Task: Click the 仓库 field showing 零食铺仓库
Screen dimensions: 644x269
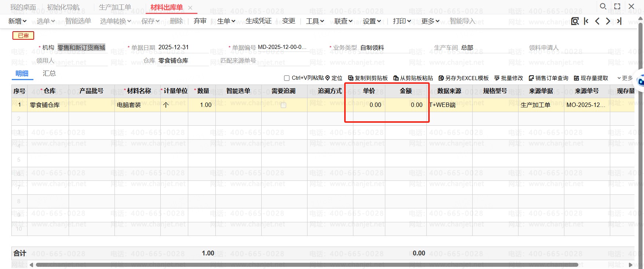Action: (183, 61)
